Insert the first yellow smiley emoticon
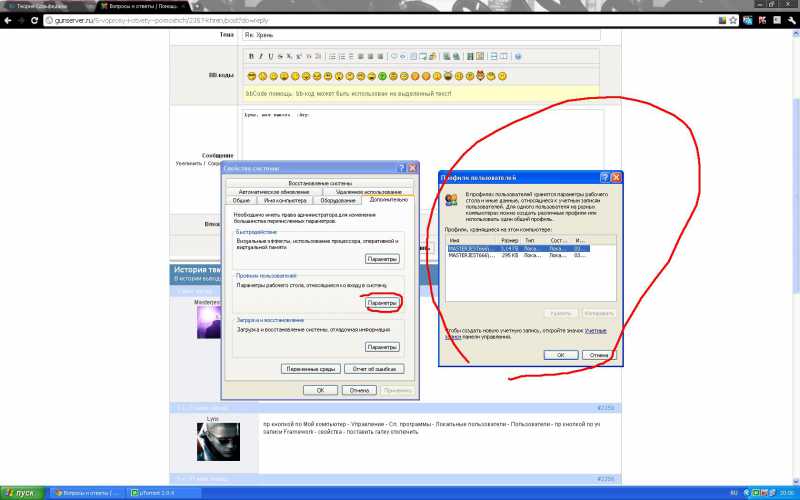 pyautogui.click(x=252, y=76)
